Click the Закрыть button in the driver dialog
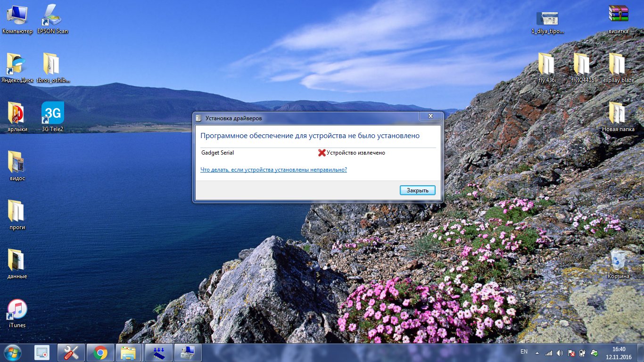The height and width of the screenshot is (362, 644). 417,190
